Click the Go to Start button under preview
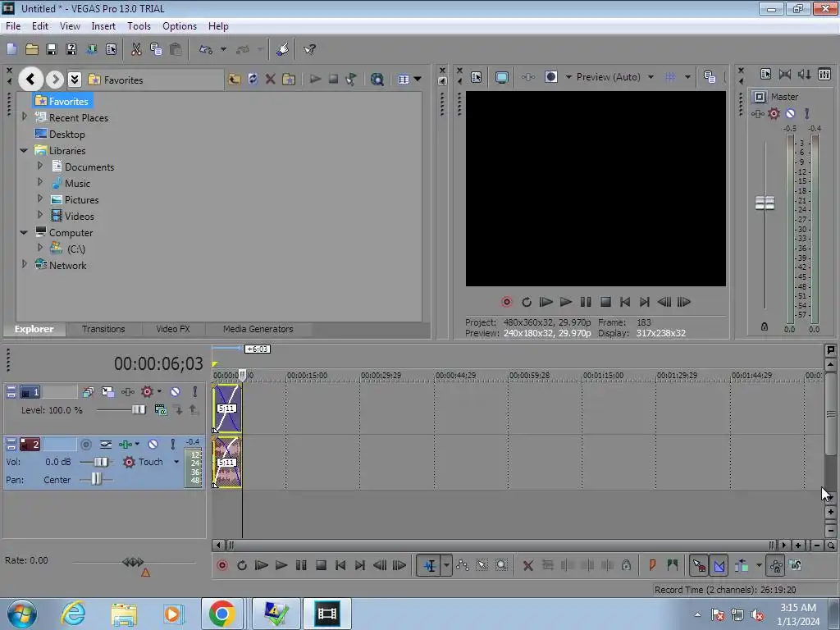Viewport: 840px width, 630px height. pyautogui.click(x=624, y=302)
